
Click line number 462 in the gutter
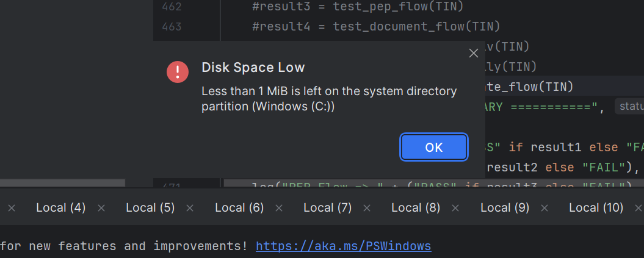click(x=172, y=7)
